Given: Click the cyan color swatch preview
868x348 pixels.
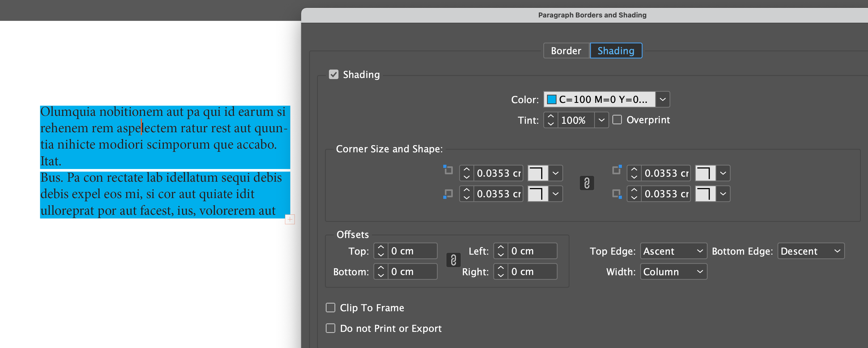Looking at the screenshot, I should [551, 100].
